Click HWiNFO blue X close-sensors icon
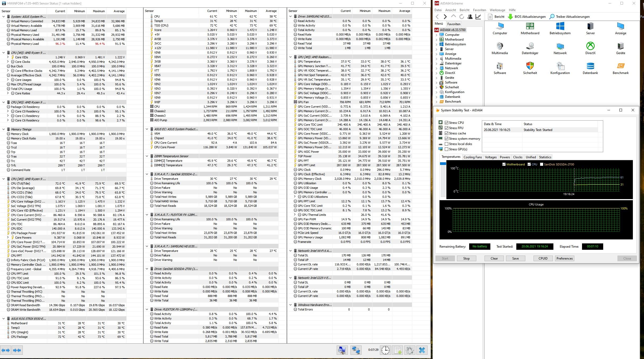This screenshot has width=644, height=359. coord(422,350)
